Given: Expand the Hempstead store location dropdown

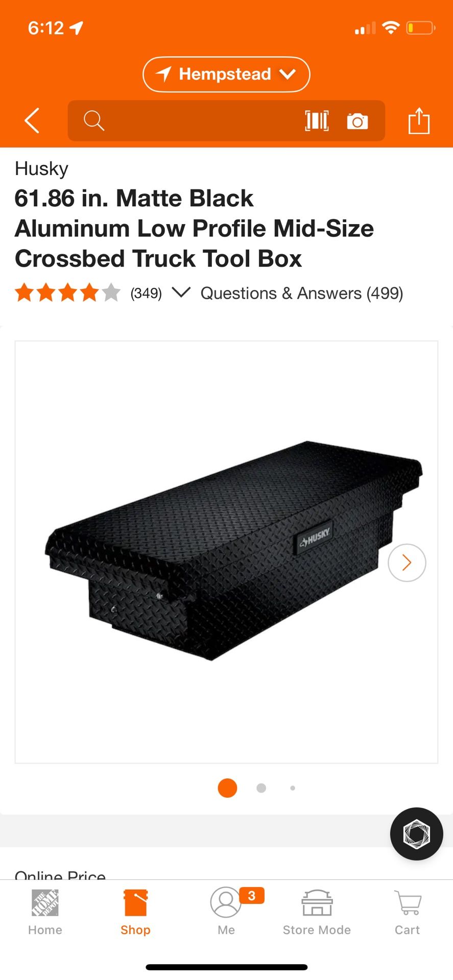Looking at the screenshot, I should [x=226, y=75].
